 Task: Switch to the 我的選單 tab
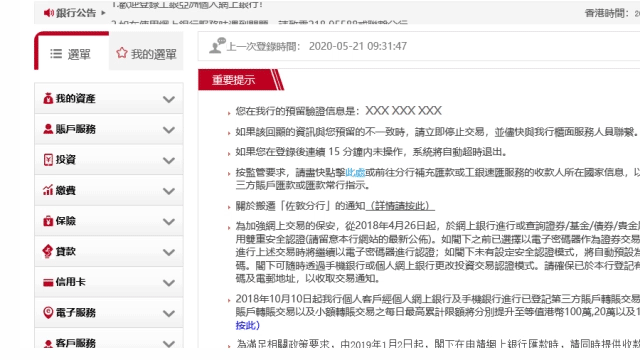pos(146,51)
